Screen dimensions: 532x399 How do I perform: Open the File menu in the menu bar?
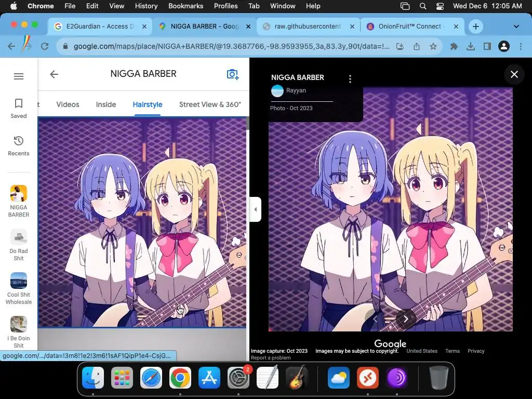click(70, 6)
